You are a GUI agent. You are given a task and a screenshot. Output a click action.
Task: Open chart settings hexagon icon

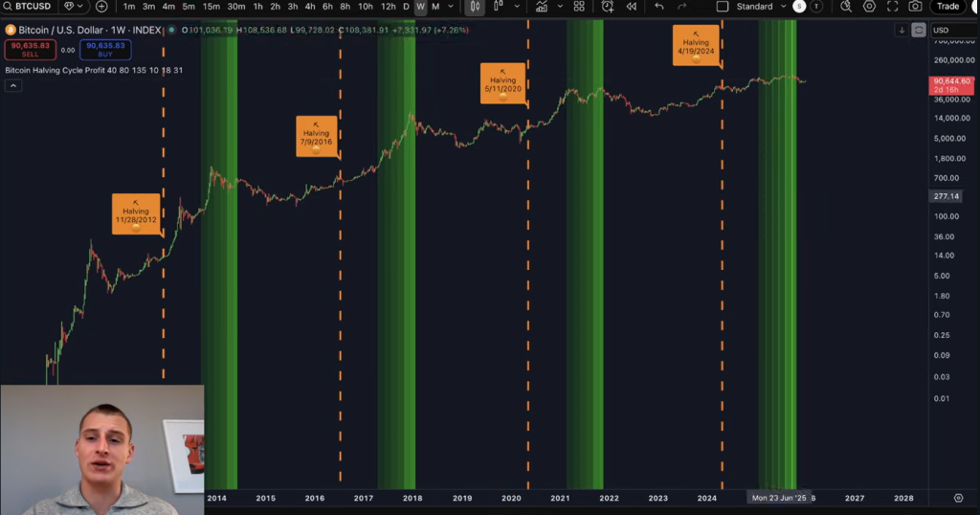coord(869,7)
